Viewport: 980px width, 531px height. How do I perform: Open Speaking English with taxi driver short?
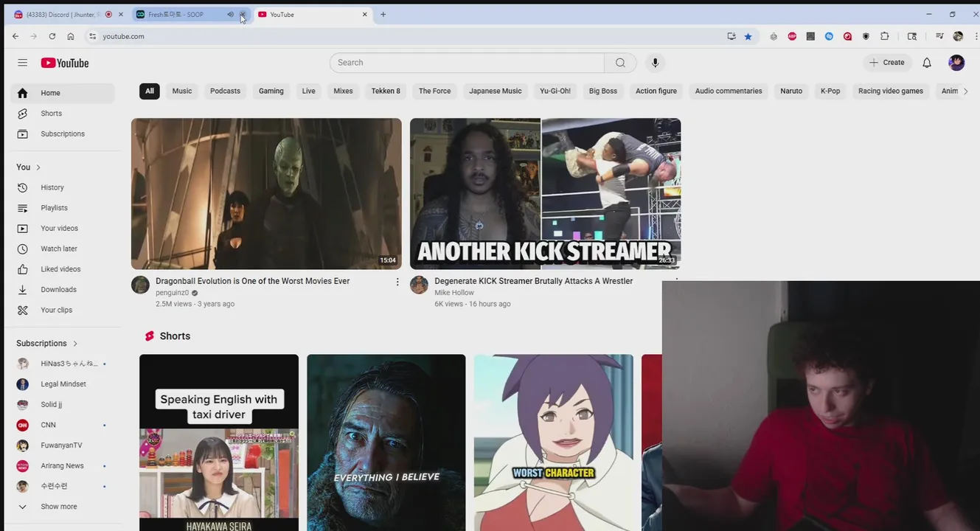point(219,442)
